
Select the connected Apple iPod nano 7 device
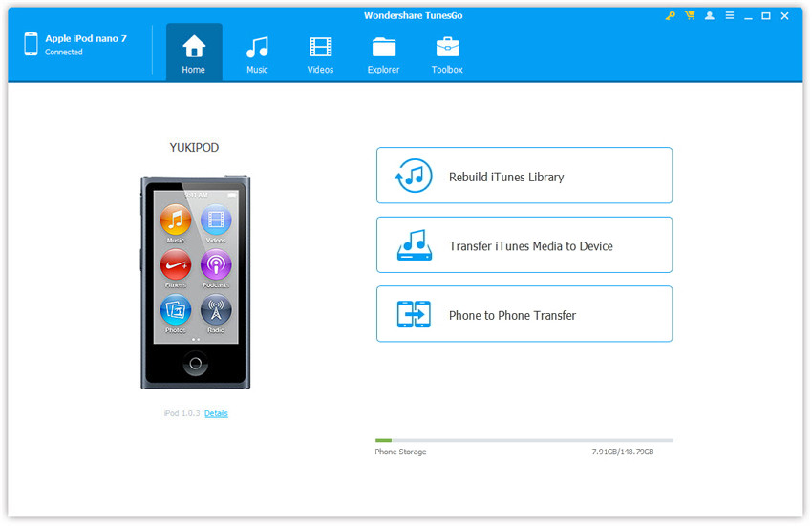[x=76, y=45]
